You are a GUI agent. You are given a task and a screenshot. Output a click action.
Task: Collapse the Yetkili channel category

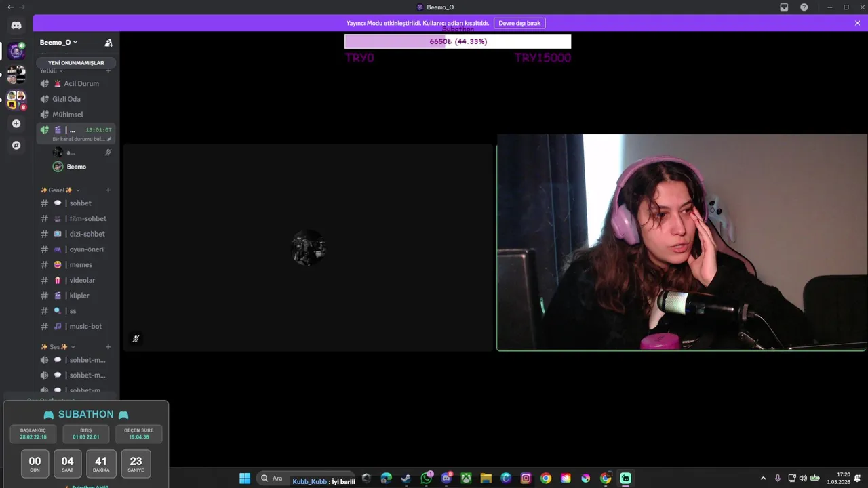pos(52,70)
